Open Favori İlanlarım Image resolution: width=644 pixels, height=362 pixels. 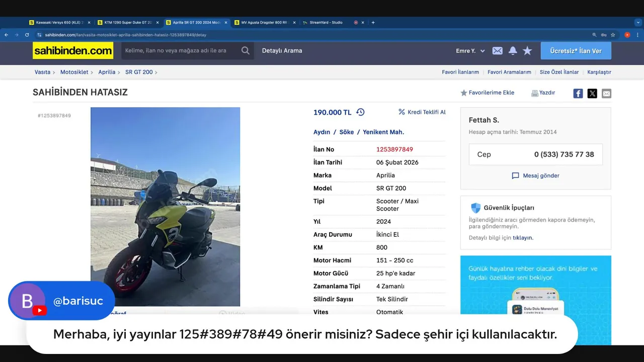pyautogui.click(x=460, y=72)
